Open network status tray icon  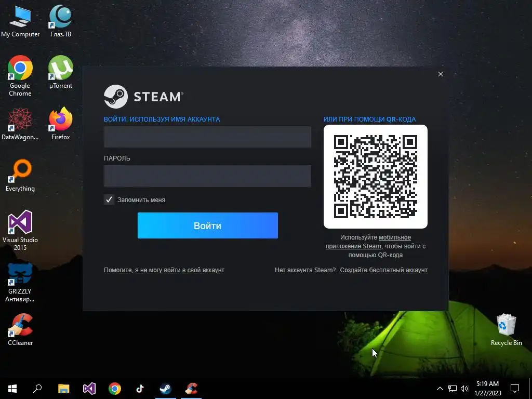pyautogui.click(x=453, y=389)
